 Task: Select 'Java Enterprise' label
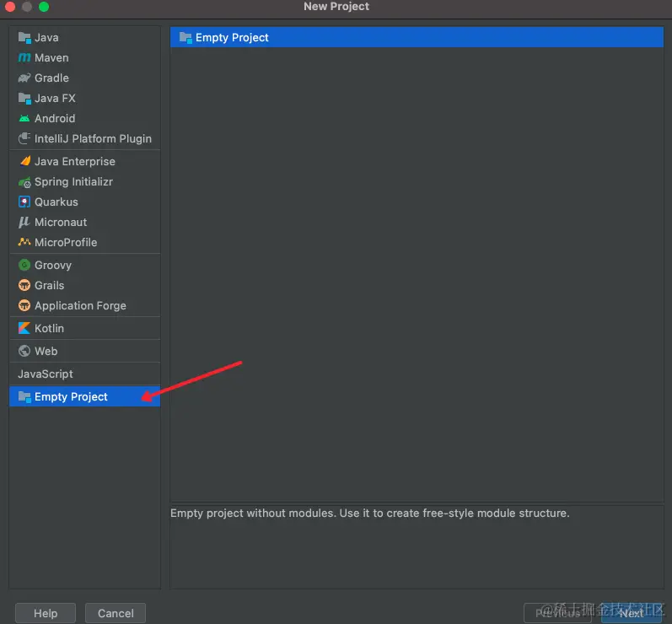pyautogui.click(x=74, y=161)
